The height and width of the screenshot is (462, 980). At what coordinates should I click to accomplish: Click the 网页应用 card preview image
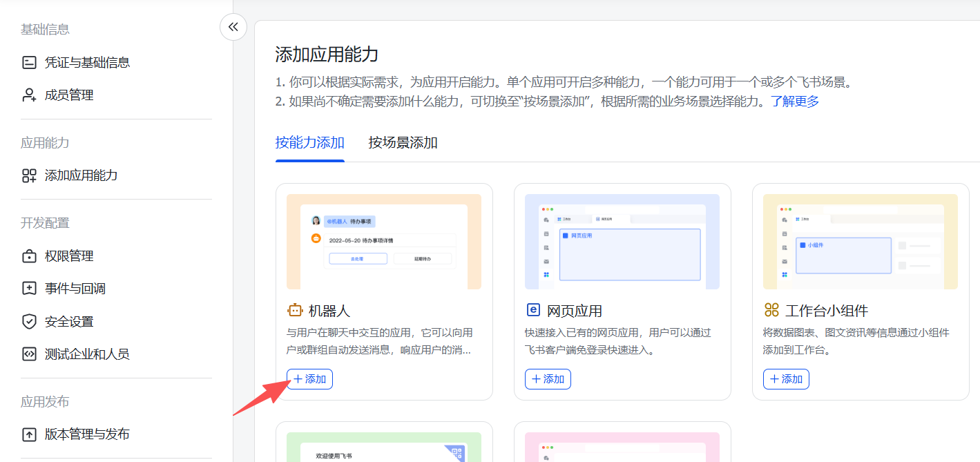[622, 242]
